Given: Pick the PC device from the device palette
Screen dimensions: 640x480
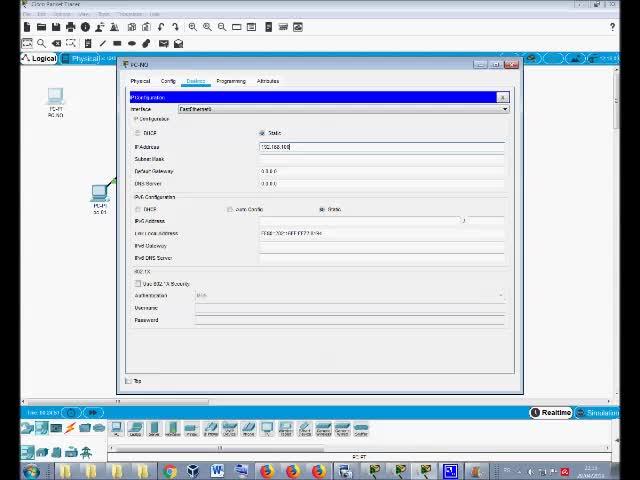Looking at the screenshot, I should click(x=116, y=429).
